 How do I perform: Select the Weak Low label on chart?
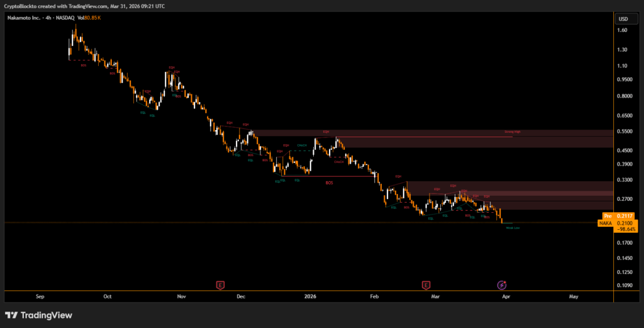tap(512, 227)
